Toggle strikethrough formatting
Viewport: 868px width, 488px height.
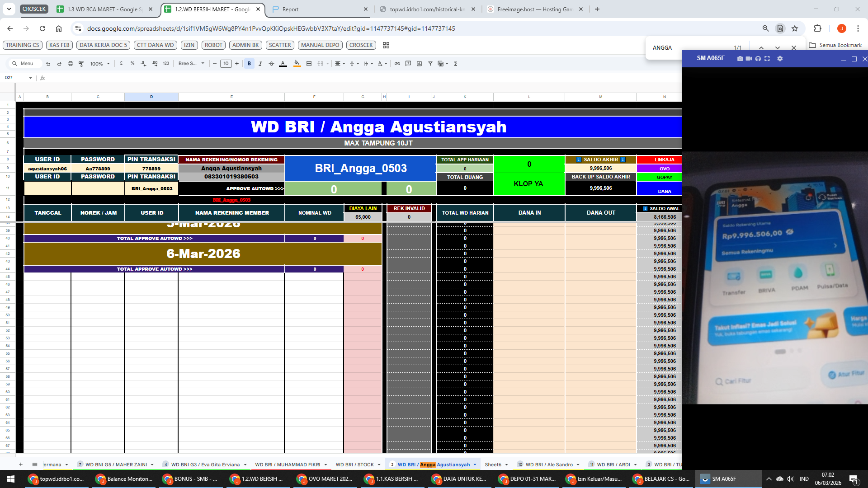click(x=271, y=64)
